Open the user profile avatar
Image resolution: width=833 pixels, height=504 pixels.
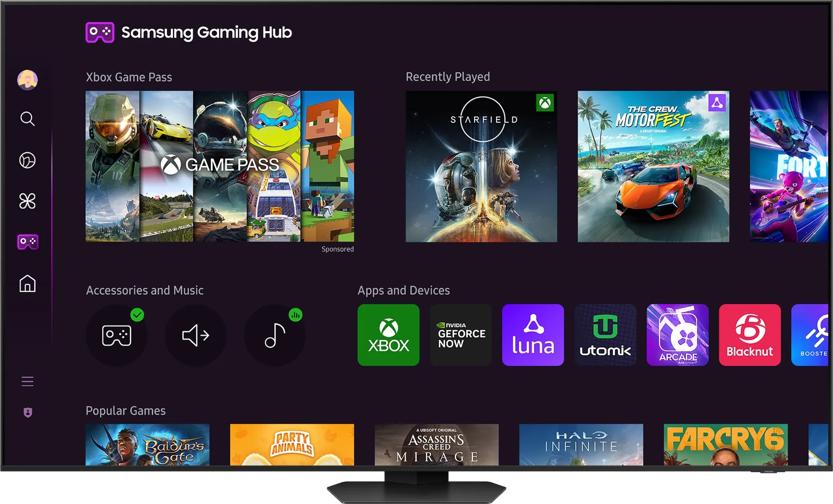[27, 80]
